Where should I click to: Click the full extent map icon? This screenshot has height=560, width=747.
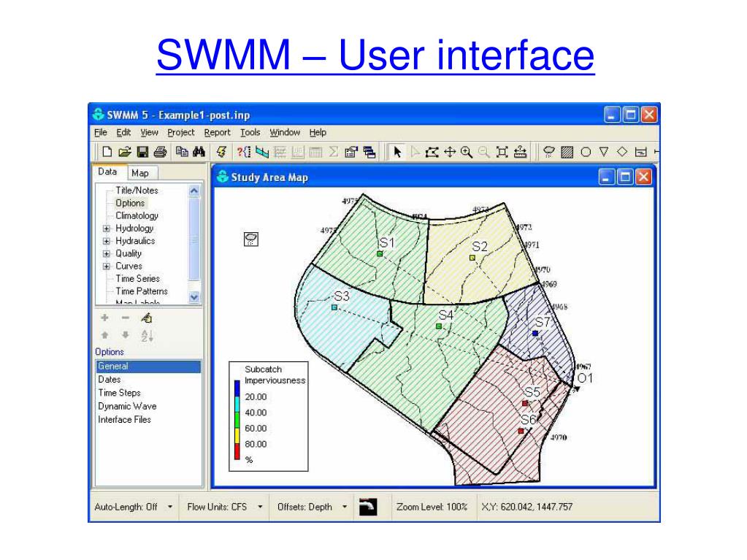point(502,152)
